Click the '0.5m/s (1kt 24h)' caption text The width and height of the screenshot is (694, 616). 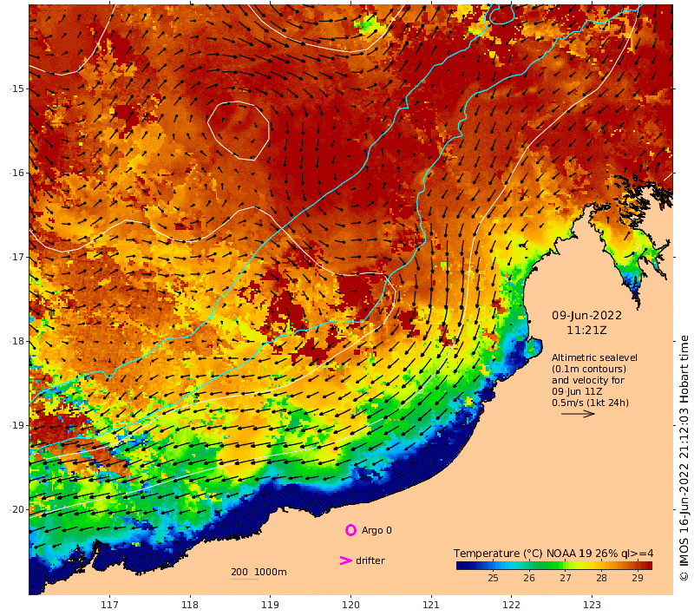[x=590, y=403]
